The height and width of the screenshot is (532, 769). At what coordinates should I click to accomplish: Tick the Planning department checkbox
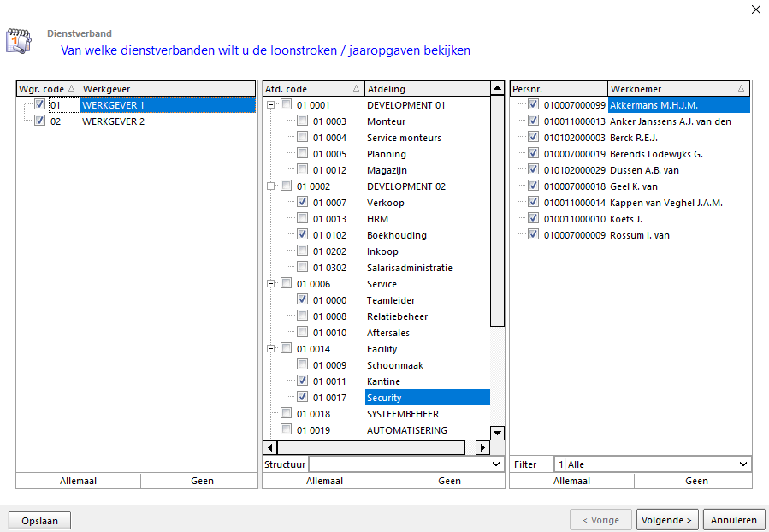pos(303,154)
